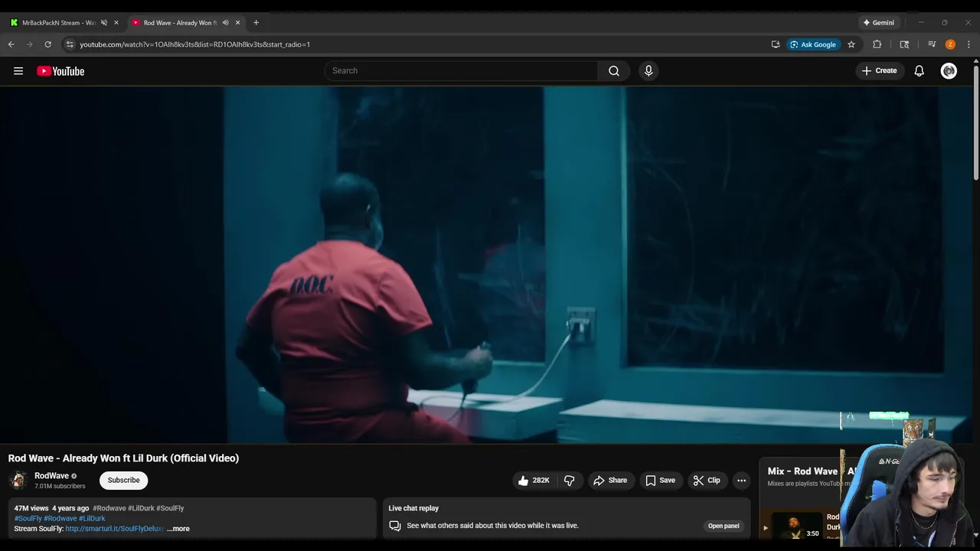Install app icon in the address bar
Image resolution: width=980 pixels, height=551 pixels.
(x=776, y=44)
